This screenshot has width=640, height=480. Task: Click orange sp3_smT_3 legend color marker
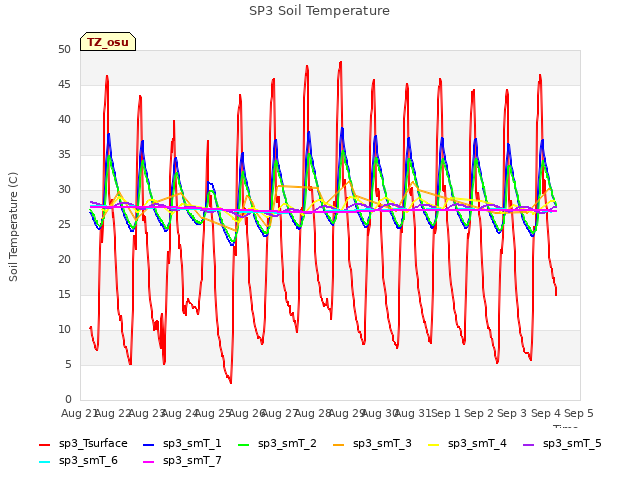pyautogui.click(x=339, y=444)
